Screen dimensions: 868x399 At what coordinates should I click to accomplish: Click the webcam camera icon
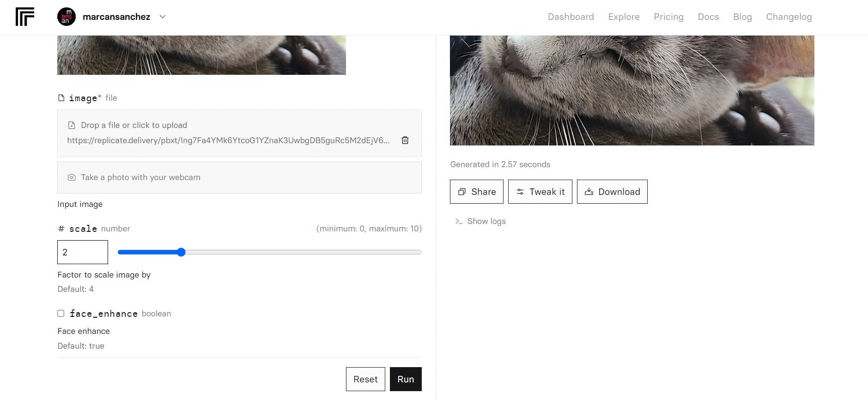point(72,177)
